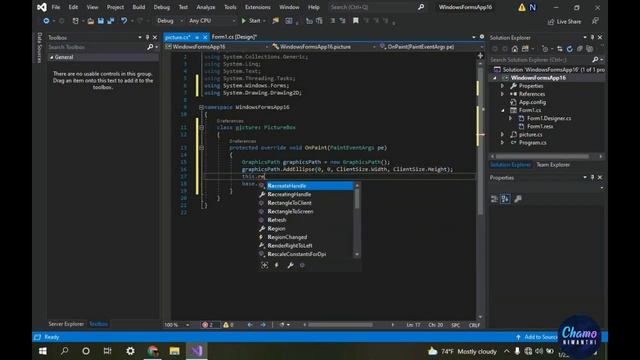Expand the Form1.Designer.cs tree node
This screenshot has height=360, width=640.
(510, 118)
